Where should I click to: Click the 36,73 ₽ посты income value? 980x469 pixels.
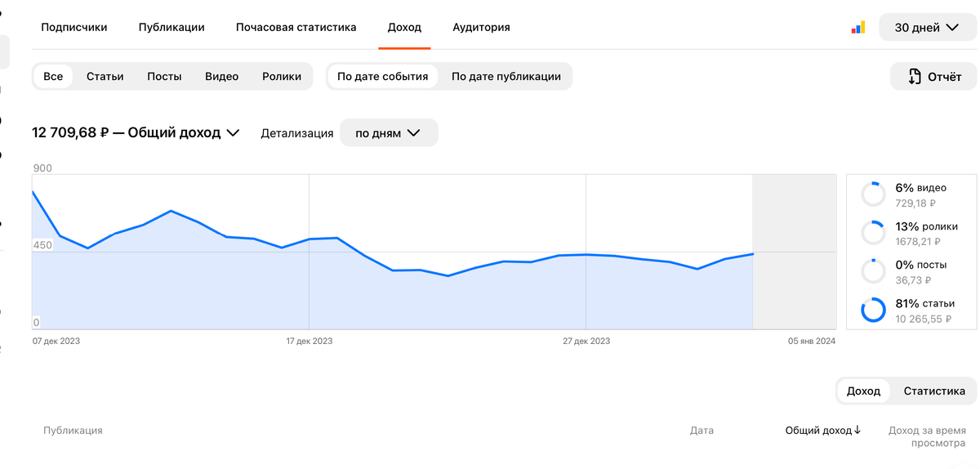pyautogui.click(x=914, y=279)
